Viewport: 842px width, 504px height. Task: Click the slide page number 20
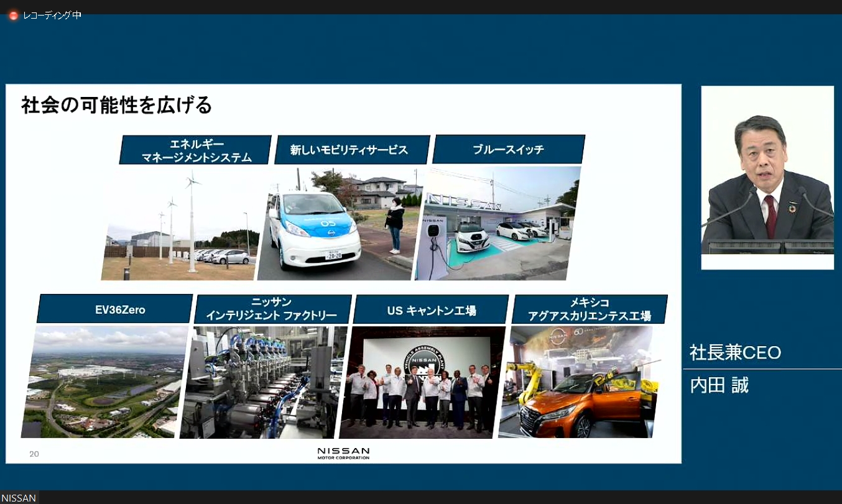point(34,454)
